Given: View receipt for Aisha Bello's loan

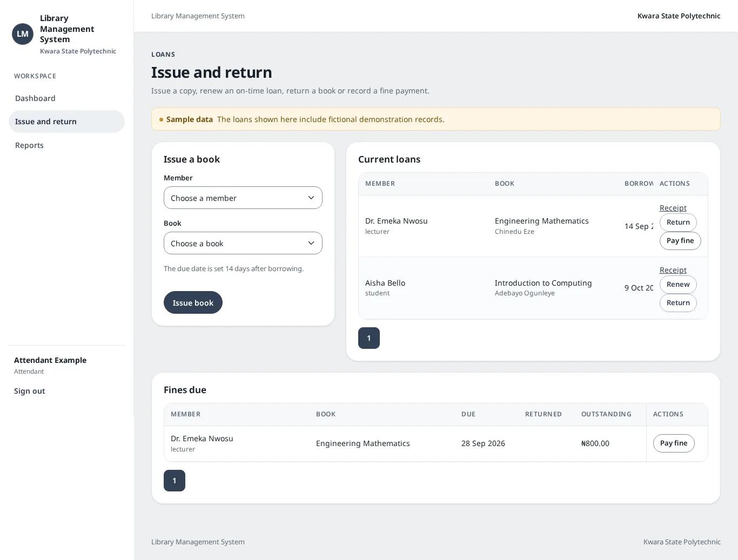Looking at the screenshot, I should tap(673, 270).
